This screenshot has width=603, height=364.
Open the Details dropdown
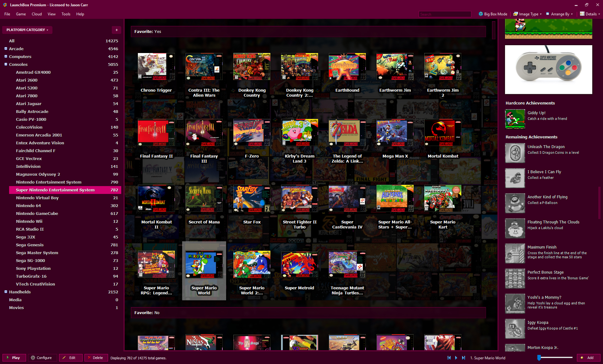click(590, 14)
